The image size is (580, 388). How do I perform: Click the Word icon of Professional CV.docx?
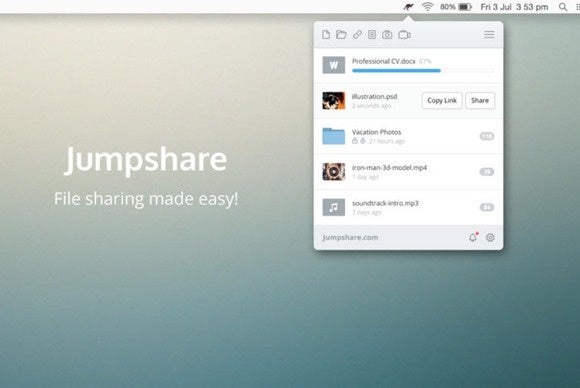tap(333, 65)
